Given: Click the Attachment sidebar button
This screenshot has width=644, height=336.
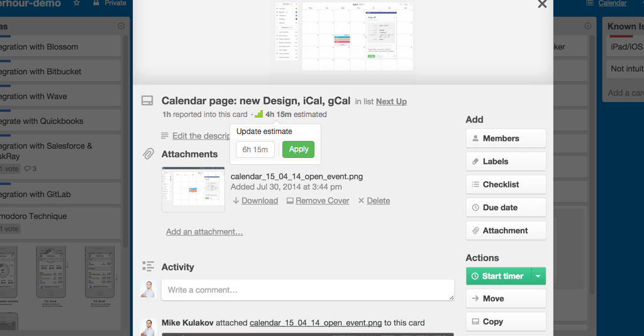Looking at the screenshot, I should point(506,230).
